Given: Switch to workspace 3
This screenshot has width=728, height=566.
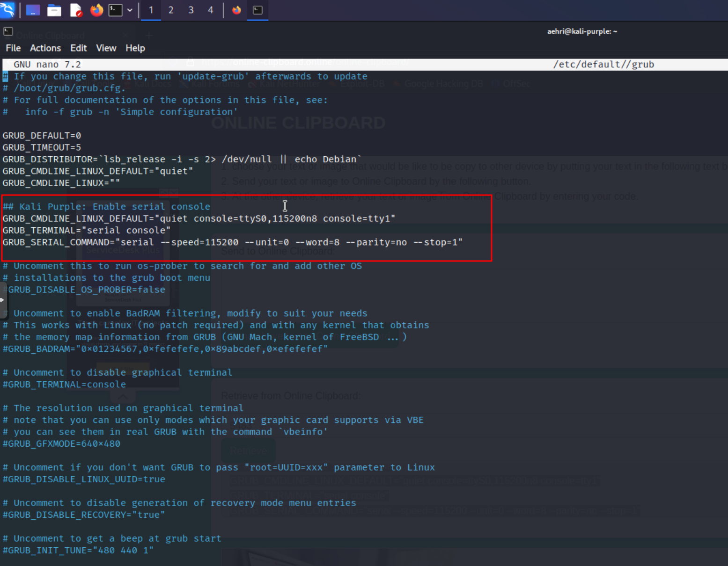Looking at the screenshot, I should pyautogui.click(x=191, y=10).
